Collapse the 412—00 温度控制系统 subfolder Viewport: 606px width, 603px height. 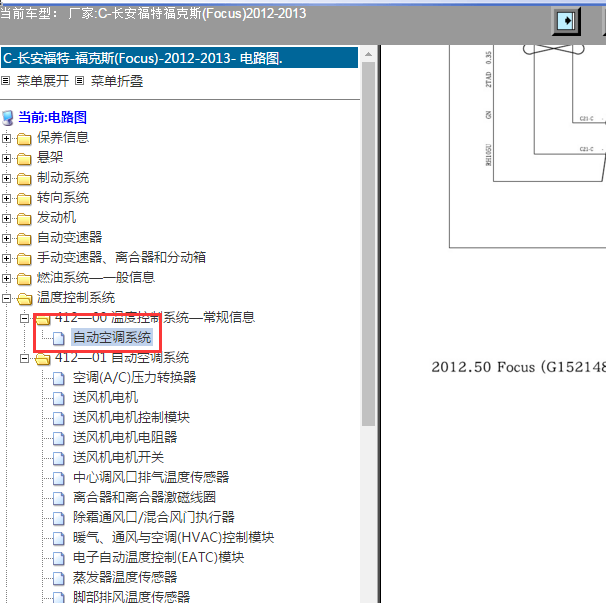24,318
